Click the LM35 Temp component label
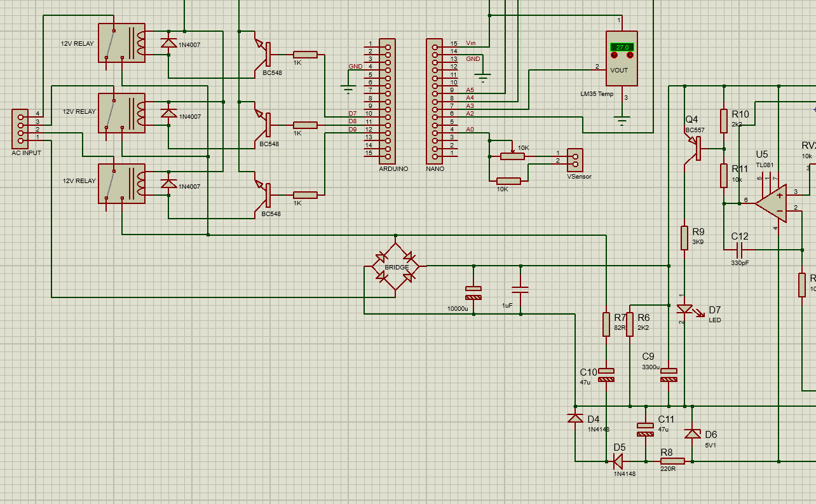 pyautogui.click(x=597, y=93)
